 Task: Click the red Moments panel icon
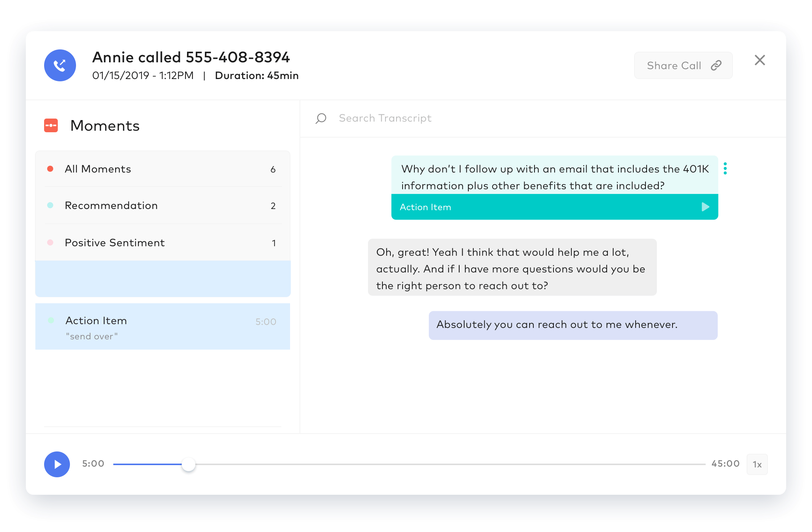[51, 125]
